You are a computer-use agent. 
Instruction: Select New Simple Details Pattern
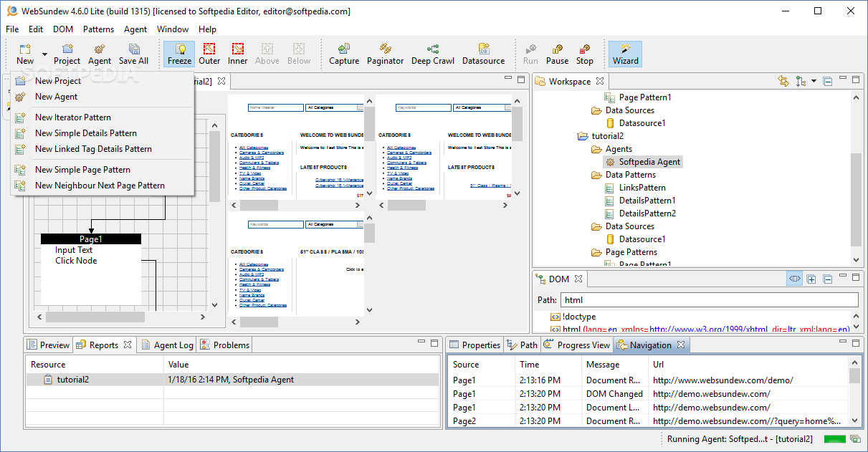pos(86,133)
